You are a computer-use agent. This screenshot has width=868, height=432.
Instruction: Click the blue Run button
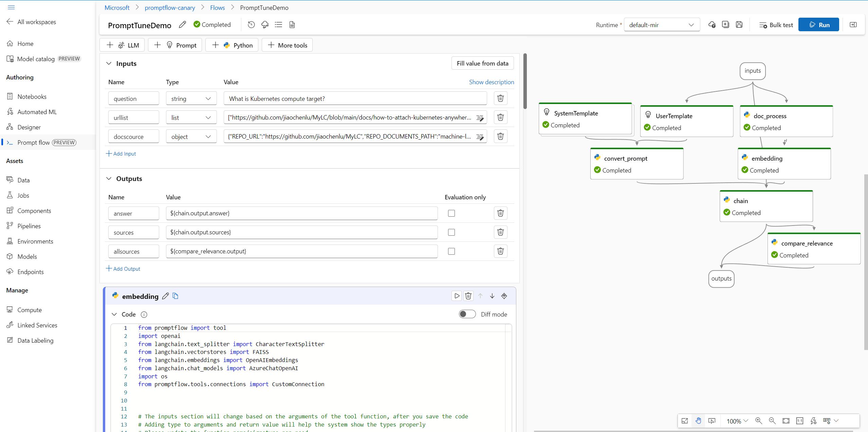pos(818,25)
